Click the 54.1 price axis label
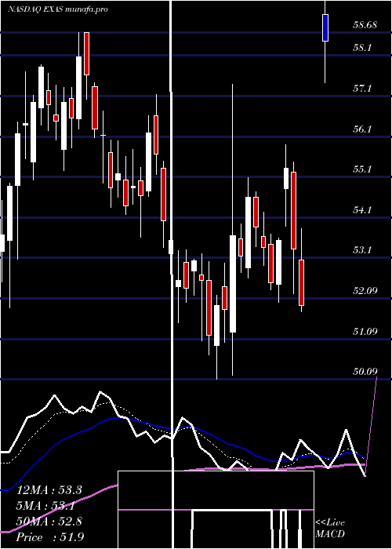 362,210
